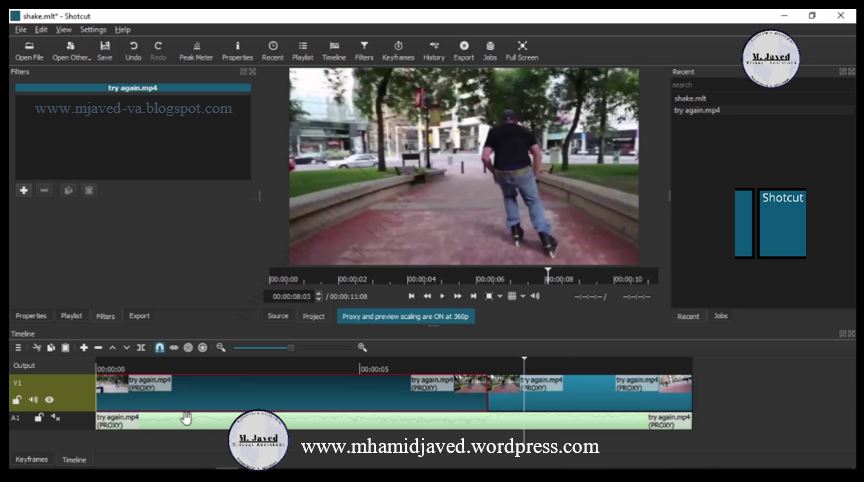This screenshot has height=482, width=864.
Task: Show the Peak Meter panel
Action: click(196, 51)
